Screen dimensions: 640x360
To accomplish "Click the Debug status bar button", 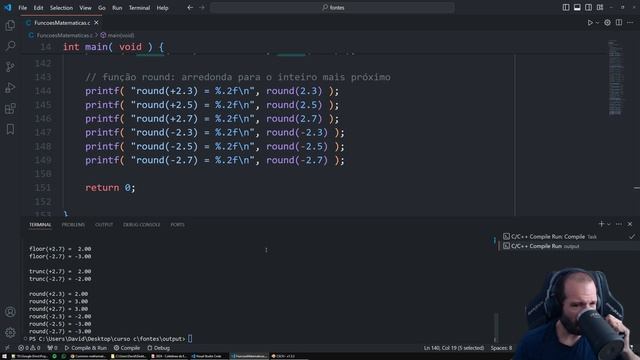I will pyautogui.click(x=158, y=348).
